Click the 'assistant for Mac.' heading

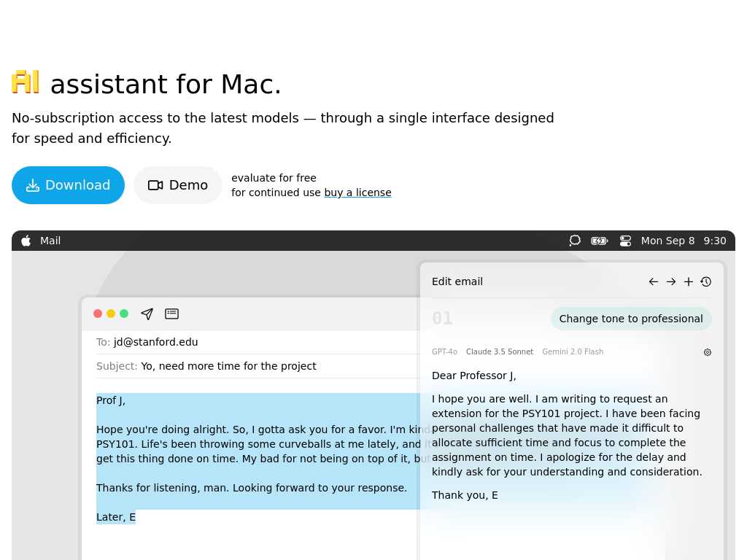(166, 85)
